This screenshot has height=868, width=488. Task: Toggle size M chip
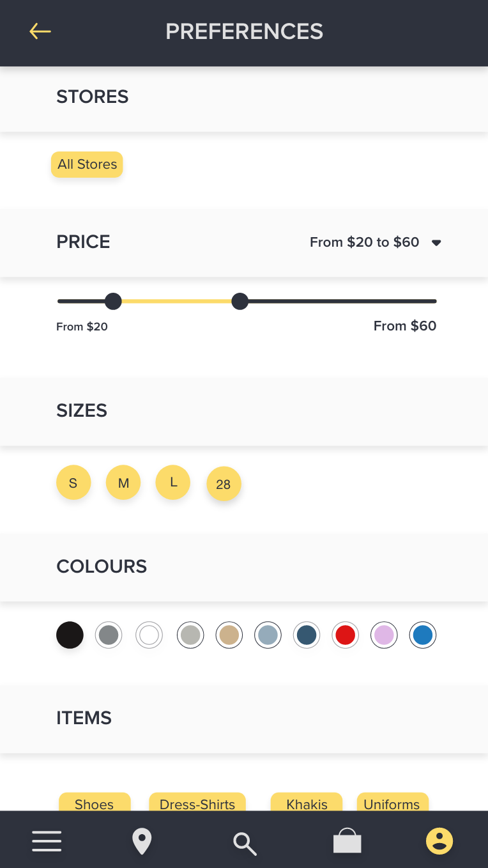(123, 483)
